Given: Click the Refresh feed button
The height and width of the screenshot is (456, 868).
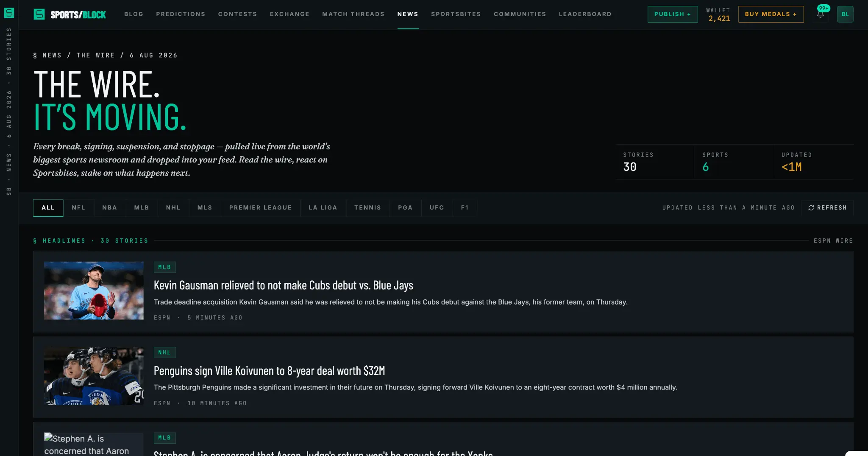Looking at the screenshot, I should 827,208.
